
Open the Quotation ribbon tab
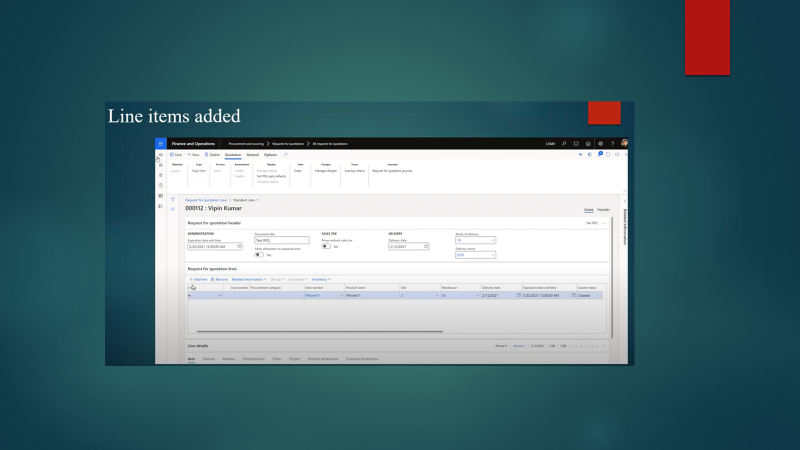[x=233, y=155]
